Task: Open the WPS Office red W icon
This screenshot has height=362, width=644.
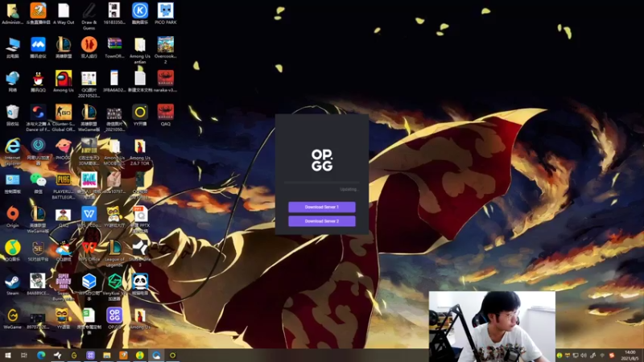Action: (x=89, y=251)
